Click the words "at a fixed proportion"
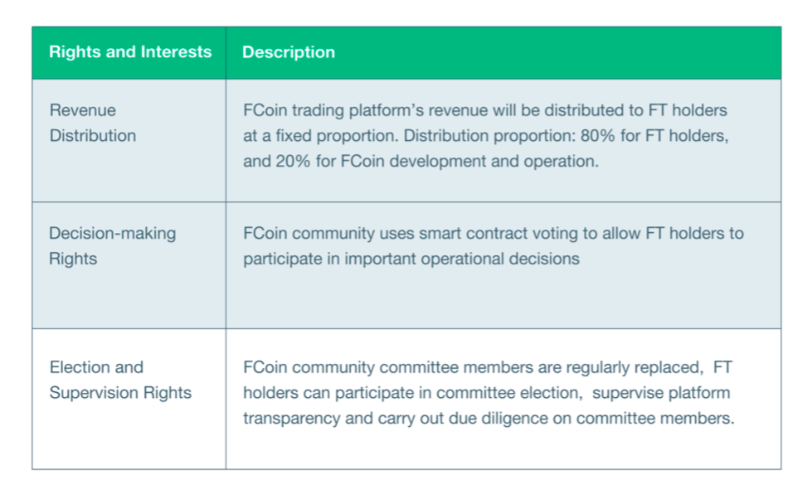Screen dimensions: 812x504 320,136
